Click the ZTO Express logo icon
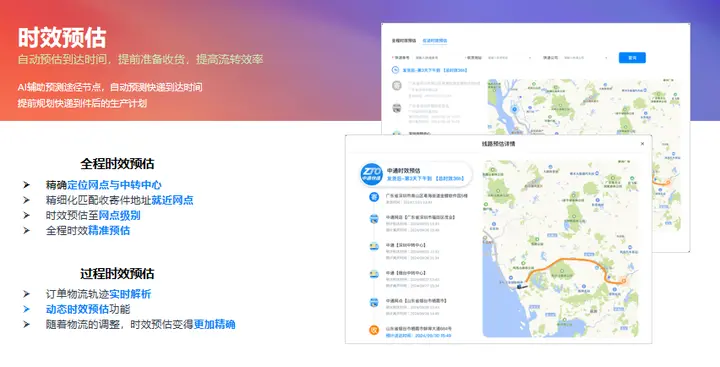Screen dimensions: 720x367 click(371, 174)
